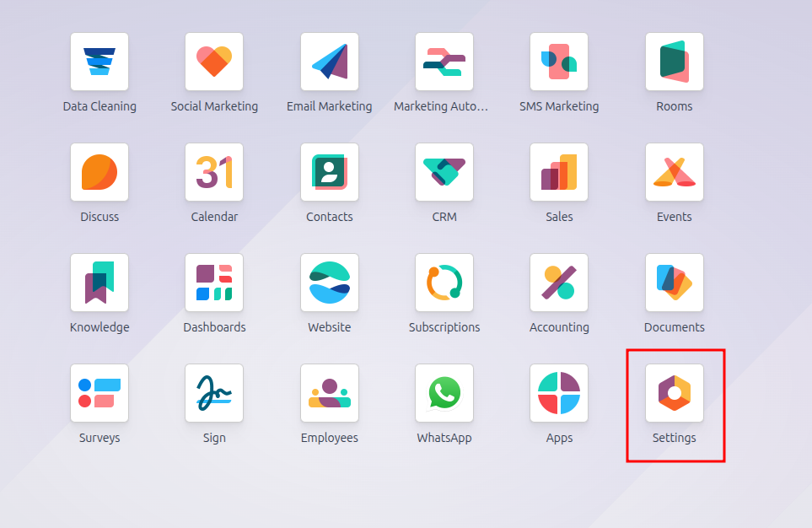The height and width of the screenshot is (528, 812).
Task: Click the Settings label text
Action: (675, 438)
